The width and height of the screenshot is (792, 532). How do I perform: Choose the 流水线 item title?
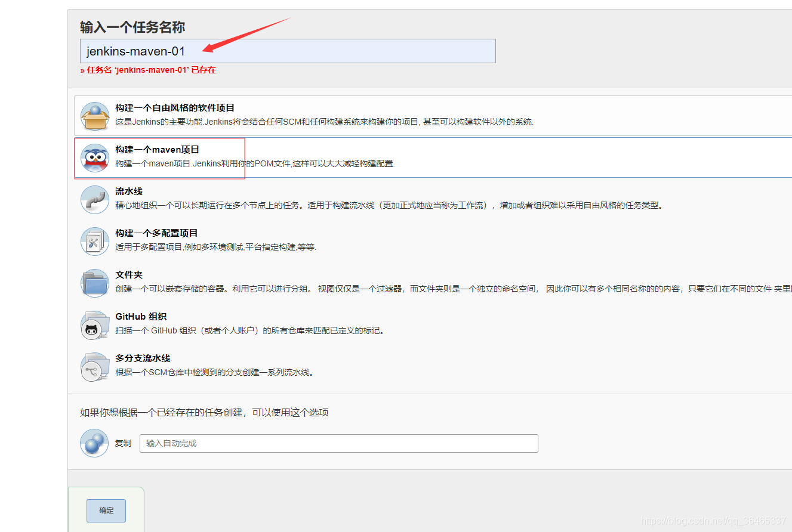(129, 191)
